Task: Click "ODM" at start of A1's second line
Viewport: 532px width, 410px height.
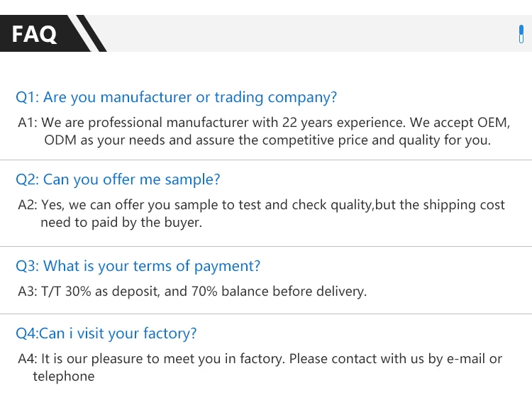Action: click(60, 140)
